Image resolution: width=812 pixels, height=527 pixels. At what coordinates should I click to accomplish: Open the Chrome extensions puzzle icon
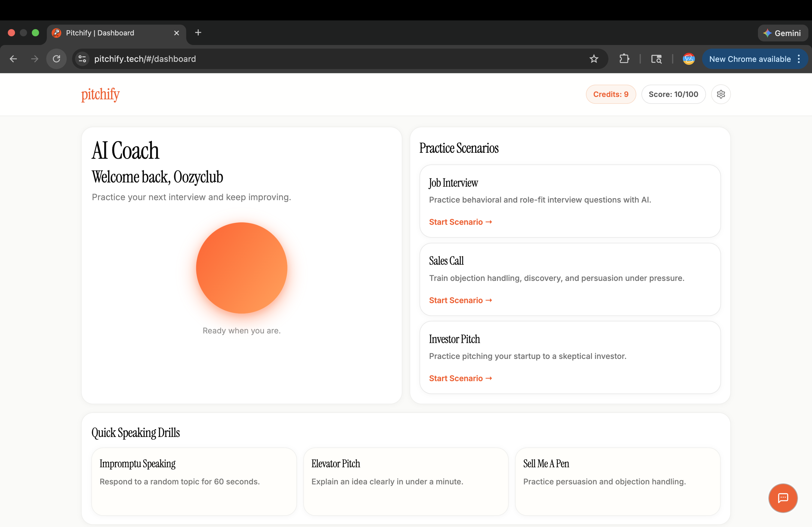pos(624,59)
